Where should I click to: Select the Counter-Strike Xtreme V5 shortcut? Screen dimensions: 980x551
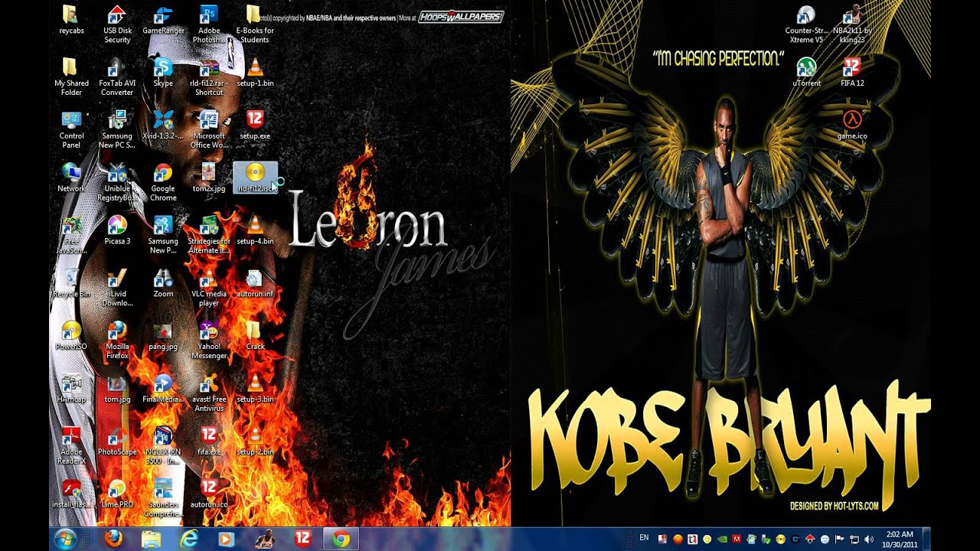[805, 24]
